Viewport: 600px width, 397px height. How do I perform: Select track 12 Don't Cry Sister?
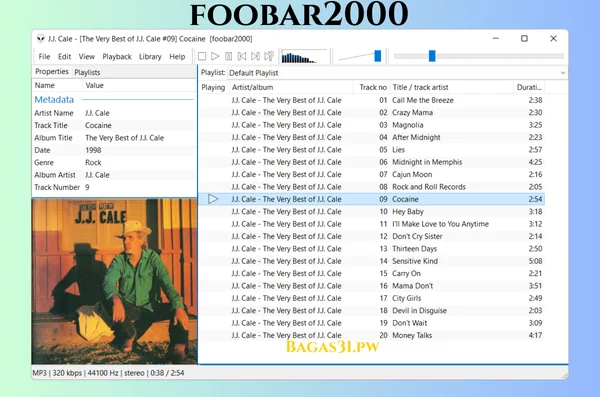coord(372,236)
